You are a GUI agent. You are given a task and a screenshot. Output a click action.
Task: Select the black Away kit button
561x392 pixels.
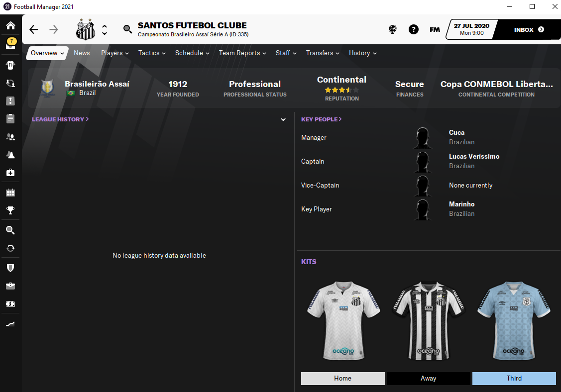coord(428,379)
